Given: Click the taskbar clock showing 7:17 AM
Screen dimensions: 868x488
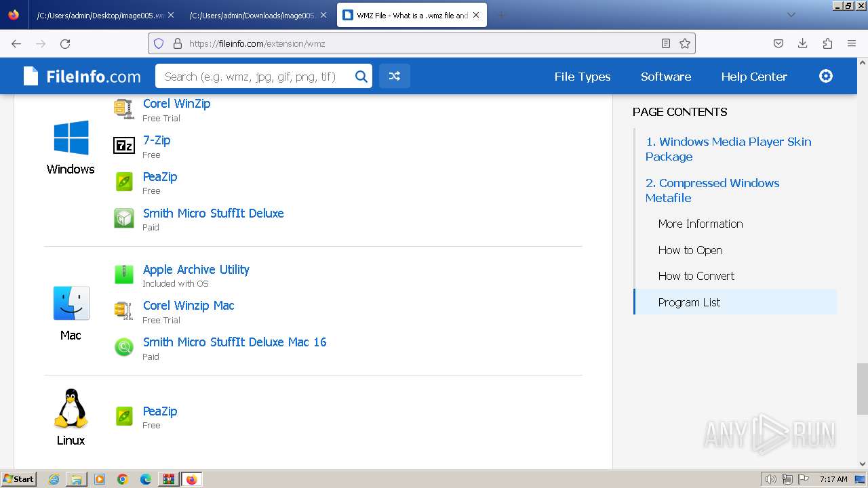Looking at the screenshot, I should pyautogui.click(x=833, y=479).
